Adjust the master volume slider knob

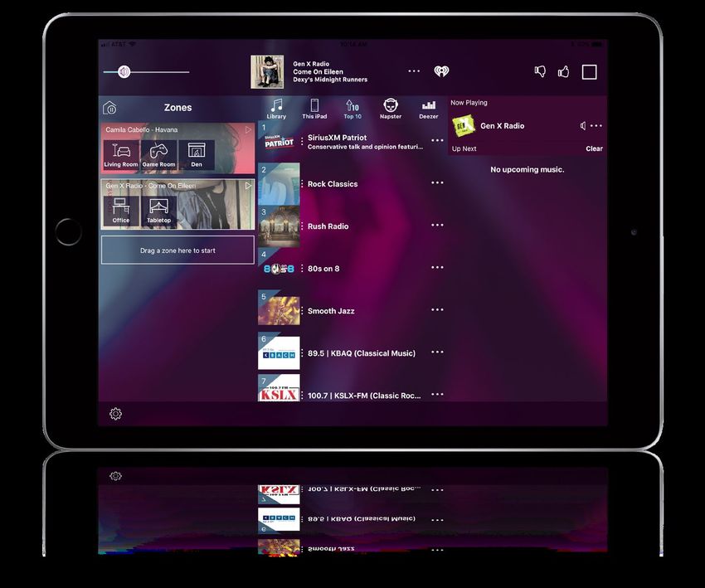coord(124,71)
